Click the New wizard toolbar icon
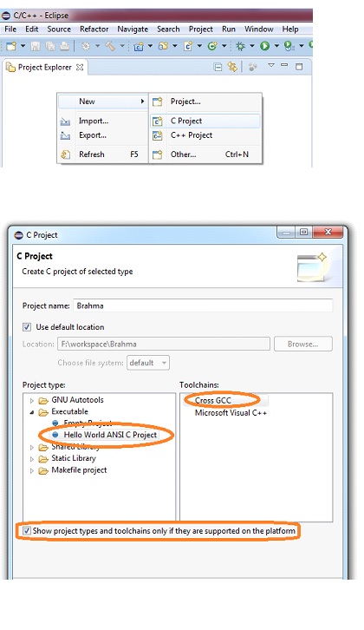The height and width of the screenshot is (630, 364). coord(11,46)
